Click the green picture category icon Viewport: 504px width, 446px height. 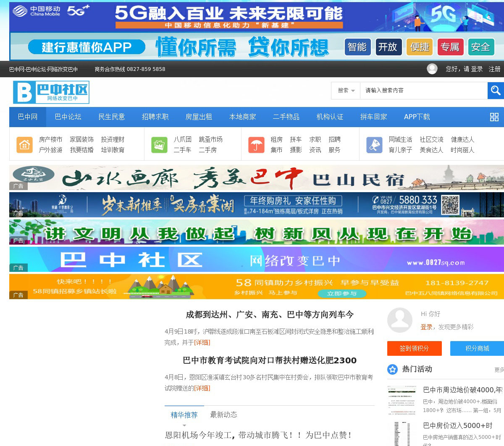coord(159,145)
